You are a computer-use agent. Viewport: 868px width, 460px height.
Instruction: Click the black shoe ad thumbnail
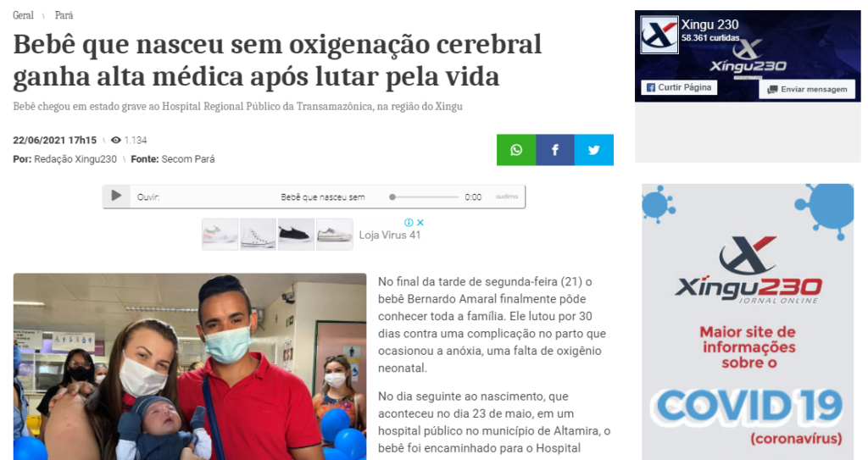coord(296,234)
